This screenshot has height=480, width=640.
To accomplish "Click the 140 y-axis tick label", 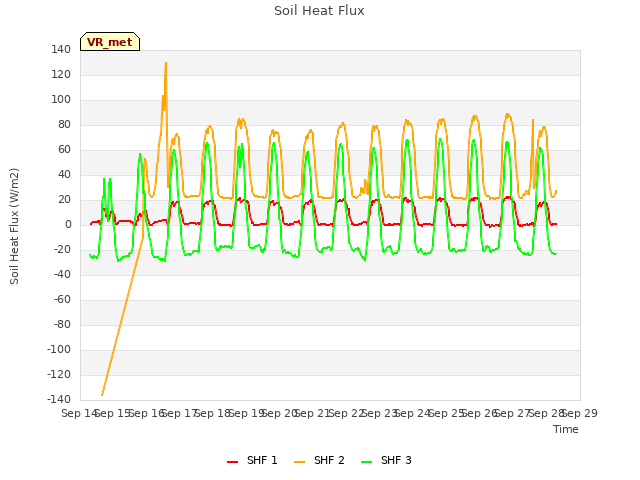I will (x=61, y=50).
